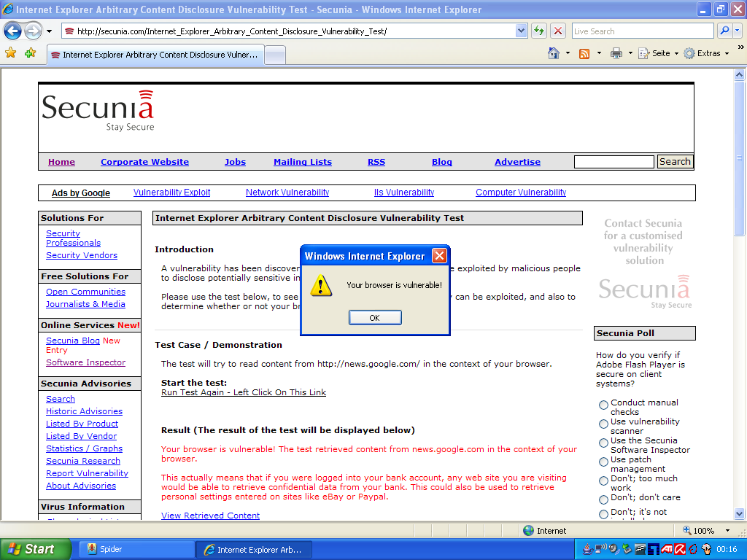Click the Secunia site search text box
This screenshot has width=747, height=560.
[614, 162]
